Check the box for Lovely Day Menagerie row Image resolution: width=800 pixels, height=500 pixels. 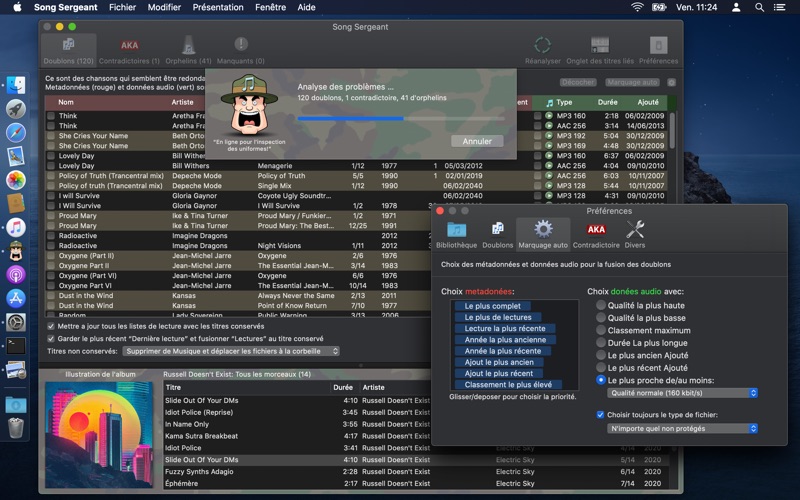[51, 166]
